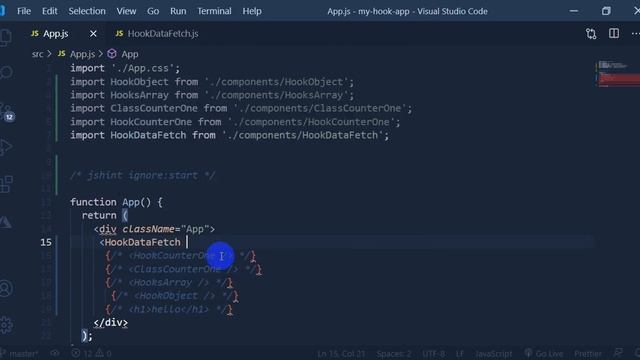Viewport: 640px width, 360px height.
Task: Change language mode from JavaScript
Action: (493, 354)
